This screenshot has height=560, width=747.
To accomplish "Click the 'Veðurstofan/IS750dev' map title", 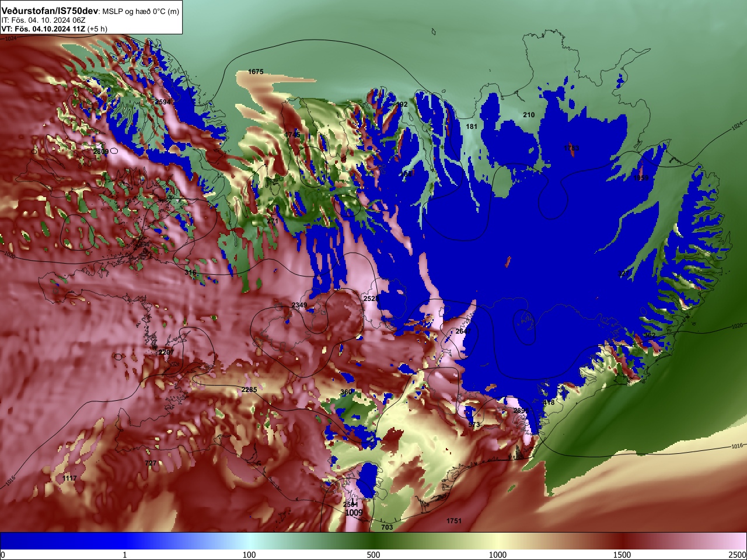I will [x=50, y=11].
